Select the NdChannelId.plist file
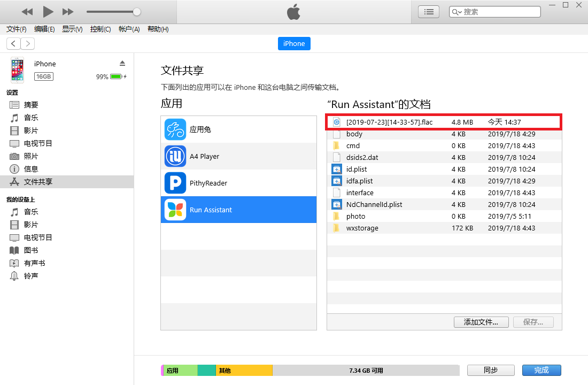Screen dimensions: 588x385 click(x=444, y=204)
